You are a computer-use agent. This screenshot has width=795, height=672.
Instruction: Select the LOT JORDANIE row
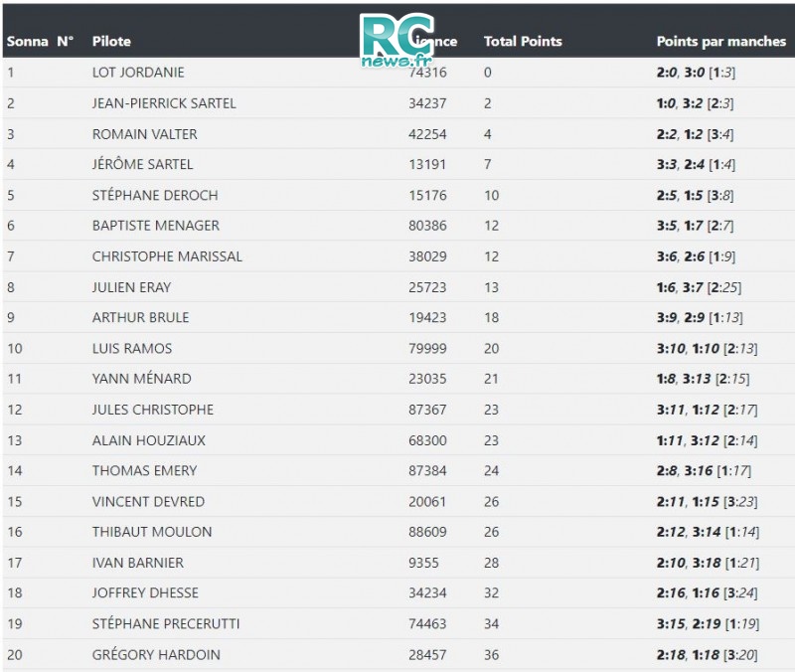coord(398,72)
